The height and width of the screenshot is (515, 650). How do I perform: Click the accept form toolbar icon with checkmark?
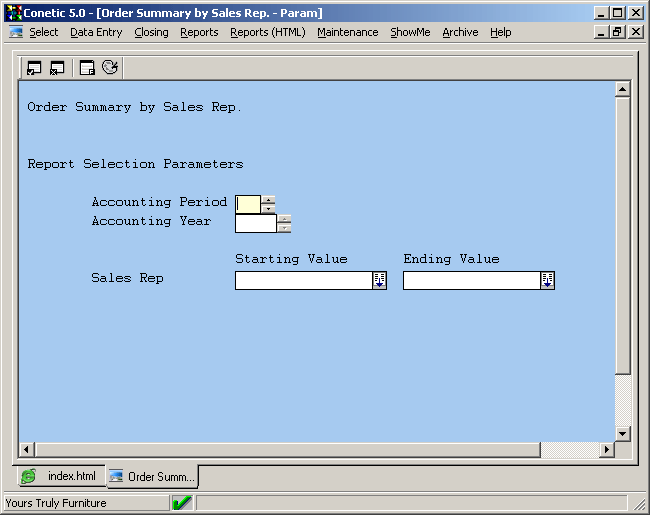pyautogui.click(x=35, y=68)
